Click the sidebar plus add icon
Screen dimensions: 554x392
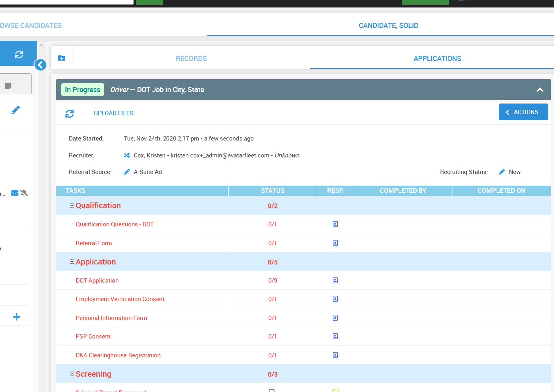point(17,317)
